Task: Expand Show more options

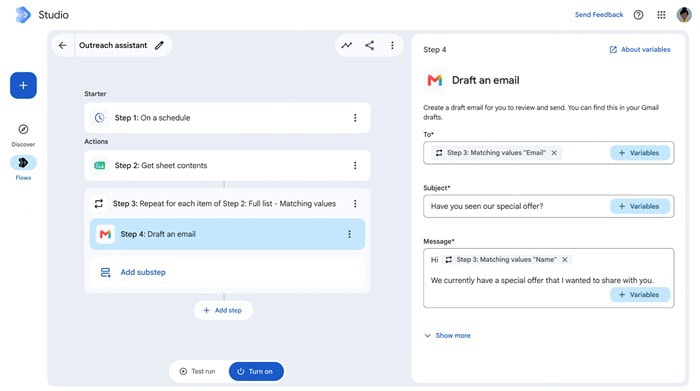Action: 448,336
